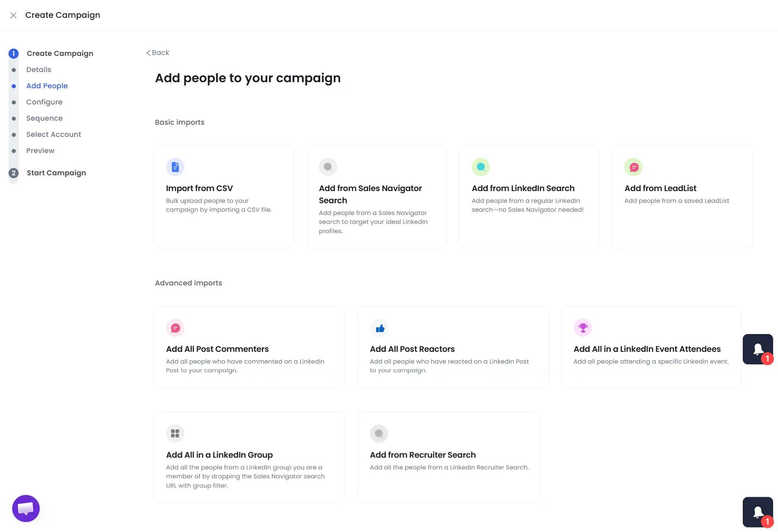
Task: Choose Add from LeadList option
Action: point(682,196)
